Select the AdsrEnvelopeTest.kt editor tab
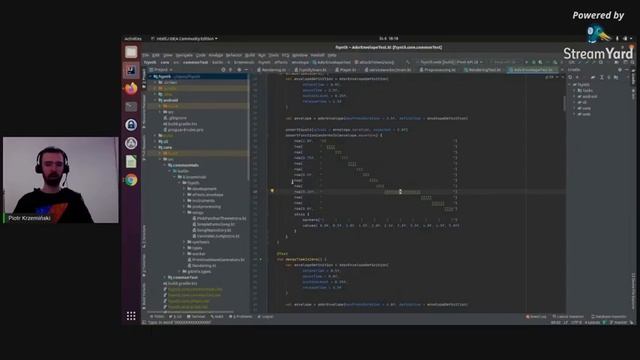 point(532,70)
